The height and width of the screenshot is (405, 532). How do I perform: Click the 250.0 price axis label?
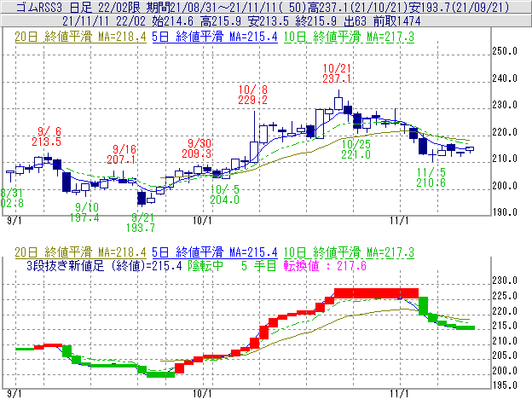tap(505, 51)
